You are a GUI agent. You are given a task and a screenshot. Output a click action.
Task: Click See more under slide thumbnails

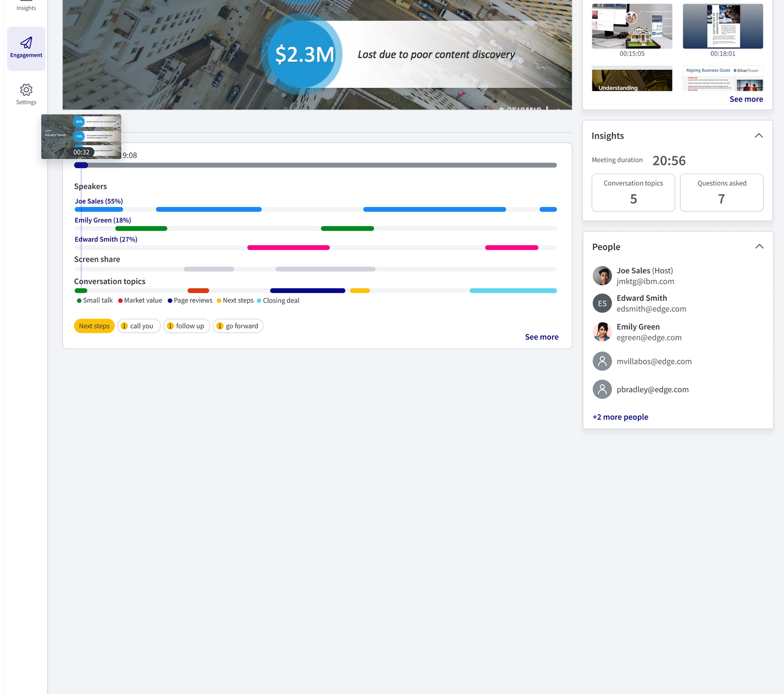pos(746,99)
